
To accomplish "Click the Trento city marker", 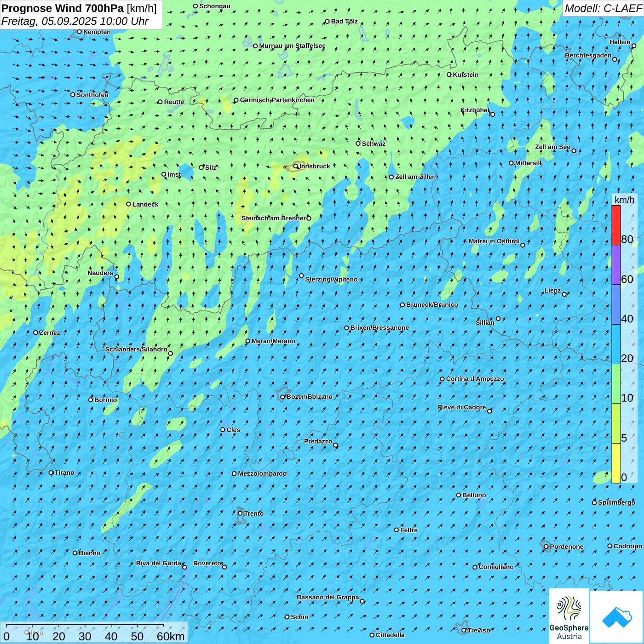I will [240, 513].
